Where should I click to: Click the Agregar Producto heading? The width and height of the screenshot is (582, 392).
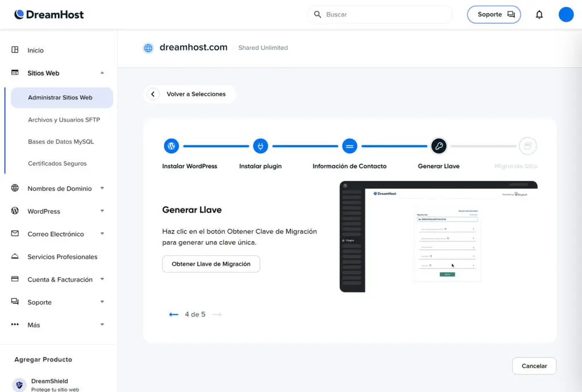pos(43,360)
